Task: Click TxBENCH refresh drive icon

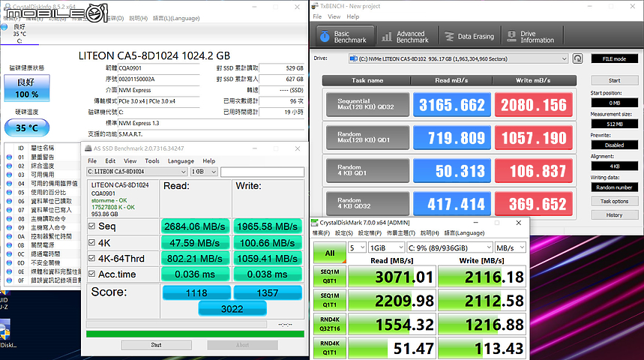Action: [x=578, y=58]
